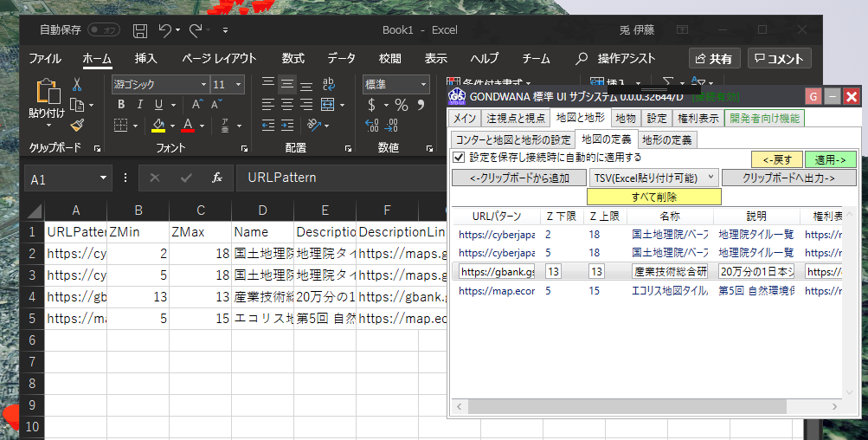Align text to middle of cell
The width and height of the screenshot is (868, 440).
(x=286, y=84)
